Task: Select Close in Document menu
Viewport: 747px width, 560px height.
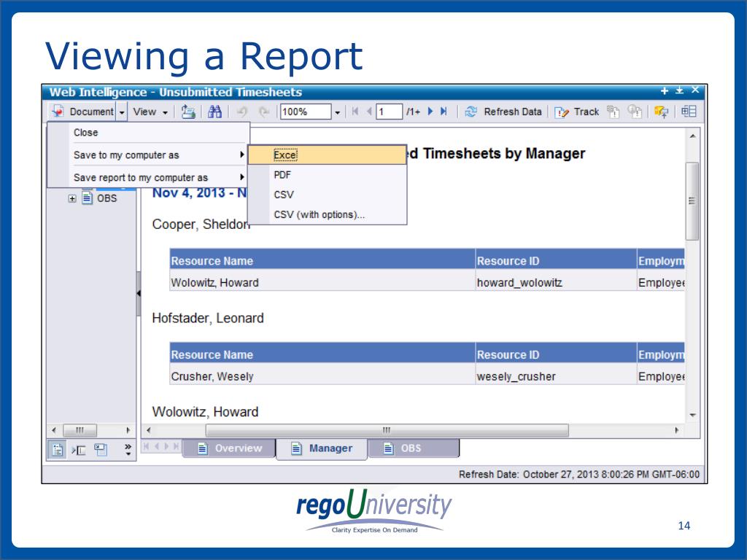Action: (x=147, y=133)
